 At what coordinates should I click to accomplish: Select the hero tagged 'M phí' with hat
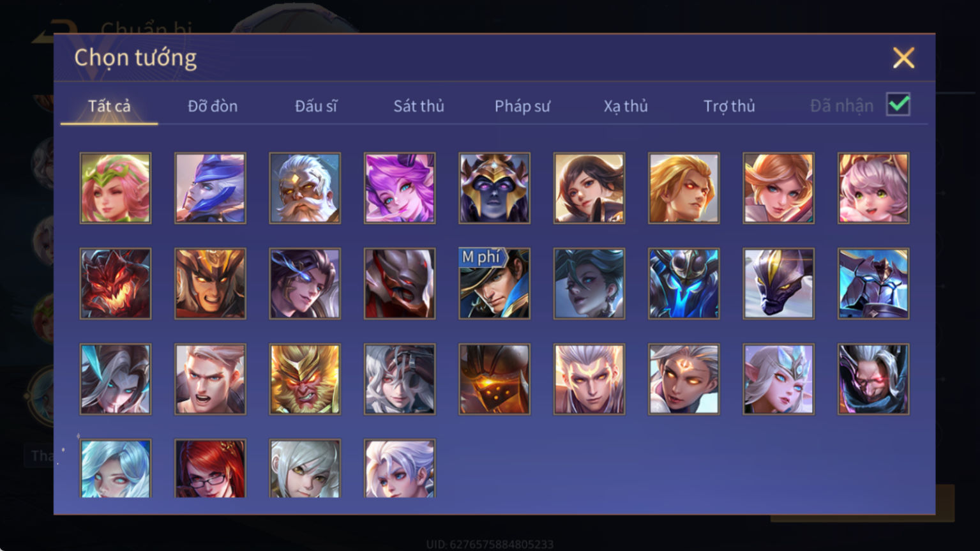494,283
